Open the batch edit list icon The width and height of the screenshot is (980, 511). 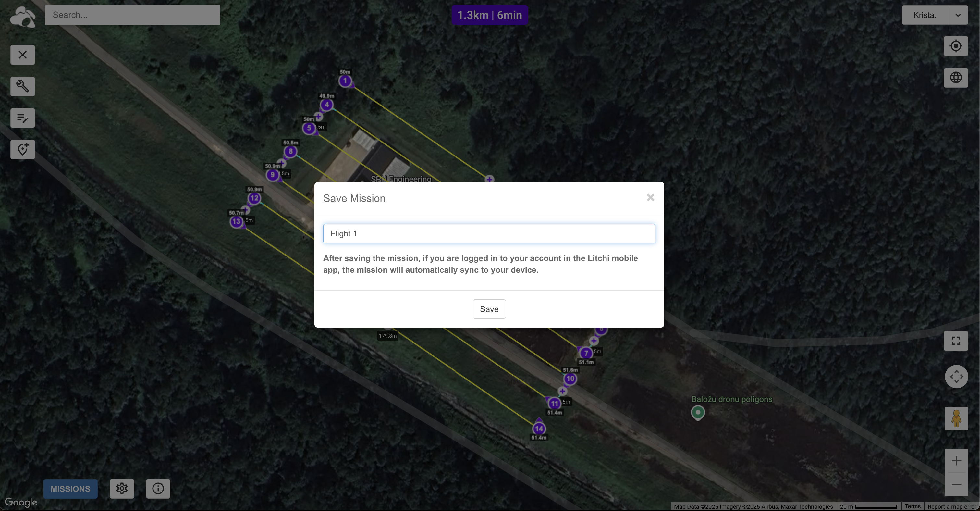(x=22, y=118)
